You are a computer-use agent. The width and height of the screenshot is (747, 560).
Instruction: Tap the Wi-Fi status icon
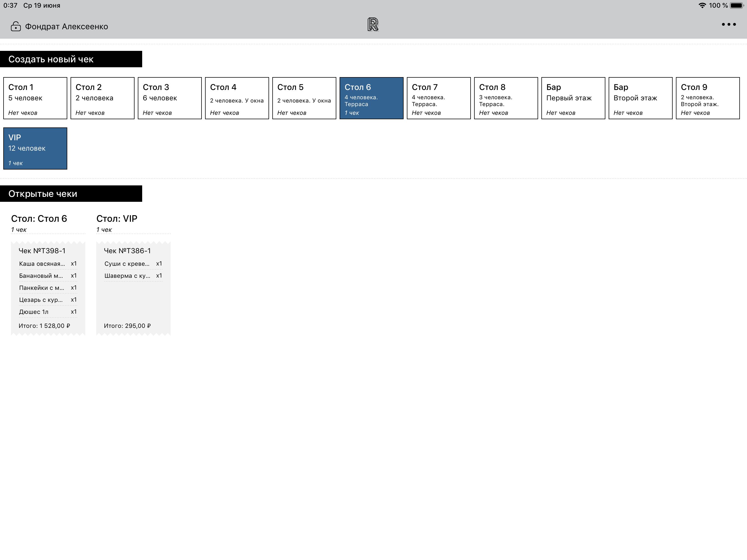pos(702,5)
